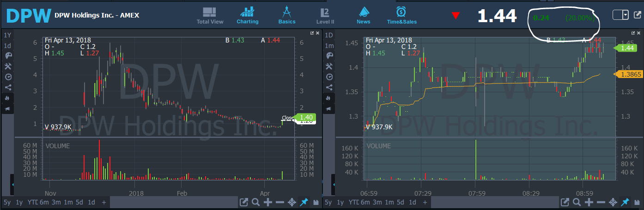Open the clock indicator icon on left chart
Image resolution: width=644 pixels, height=210 pixels.
(x=7, y=77)
